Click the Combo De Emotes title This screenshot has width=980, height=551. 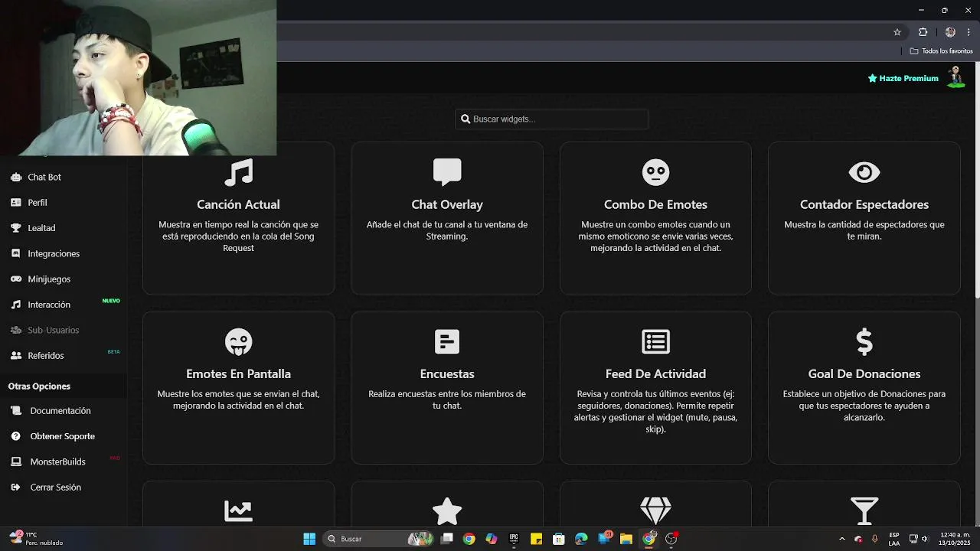(x=655, y=204)
